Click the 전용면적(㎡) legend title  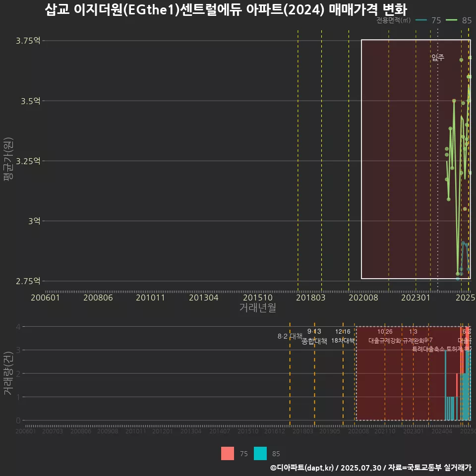pos(393,20)
